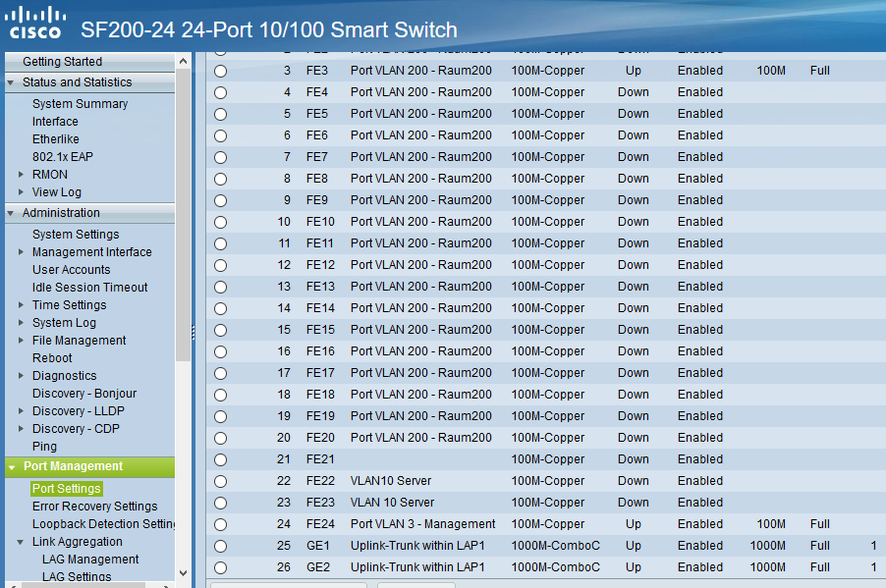Click 'Uplink-Trunk within LAP1' in GE1 row
The height and width of the screenshot is (588, 886).
tap(417, 546)
